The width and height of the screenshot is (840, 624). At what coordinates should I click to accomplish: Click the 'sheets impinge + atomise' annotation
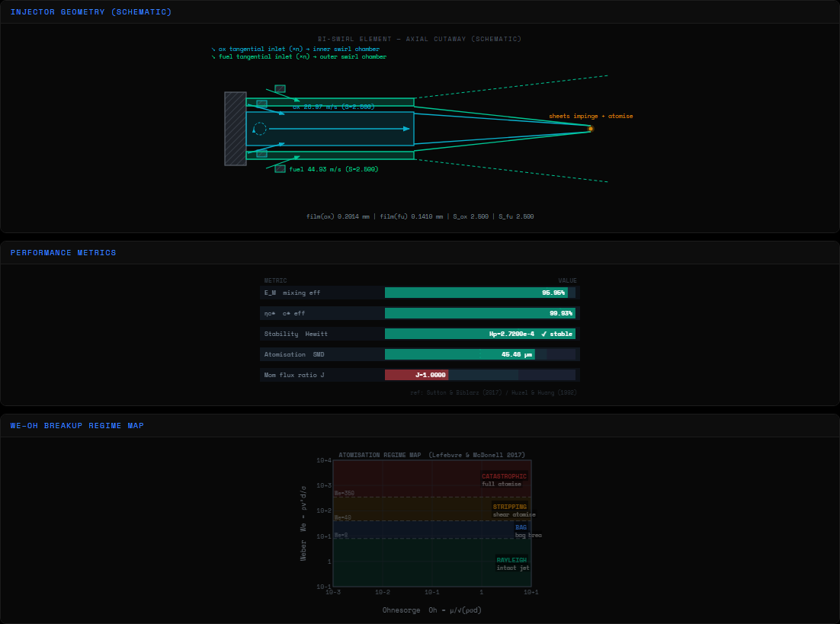[x=591, y=116]
